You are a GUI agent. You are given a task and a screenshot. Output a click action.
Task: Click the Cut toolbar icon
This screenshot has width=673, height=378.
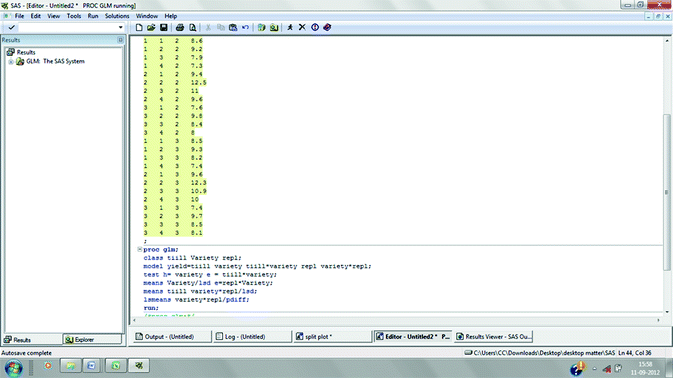[208, 27]
